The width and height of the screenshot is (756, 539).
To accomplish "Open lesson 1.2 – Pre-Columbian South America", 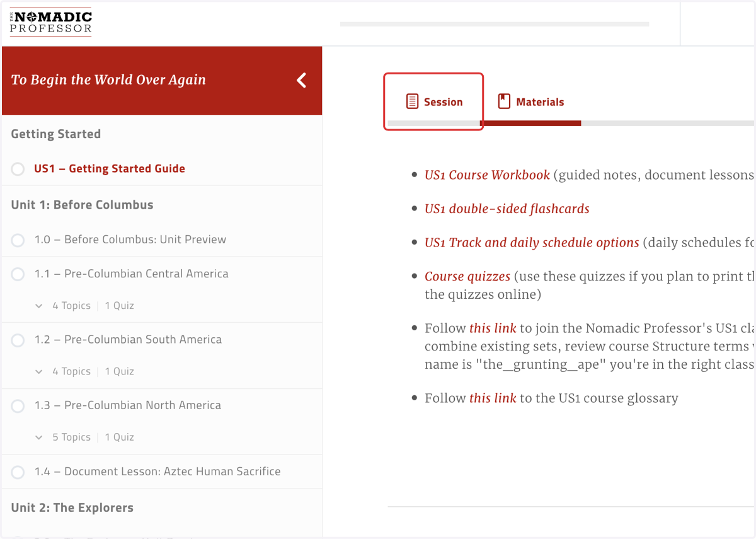I will click(129, 339).
